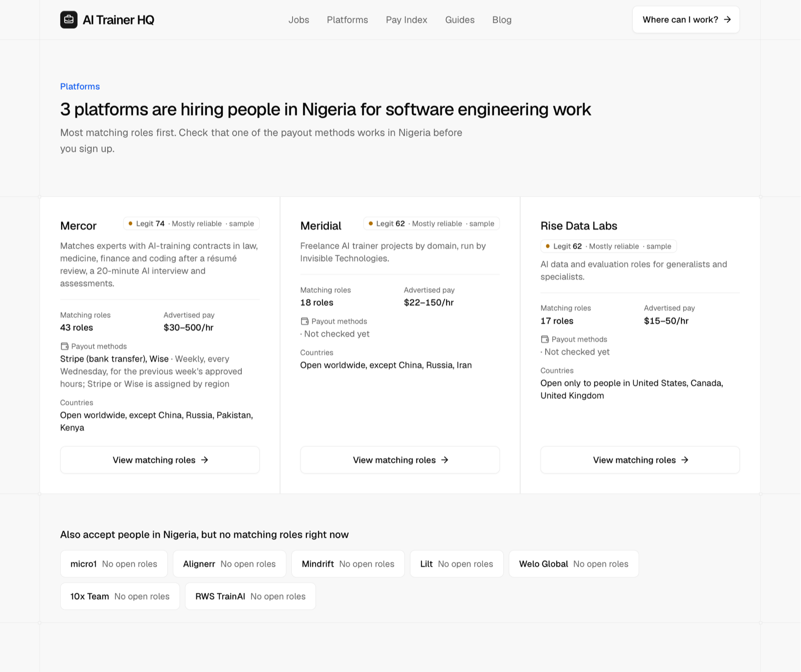
Task: Select the Welo Global 'No open roles' chip
Action: click(574, 564)
